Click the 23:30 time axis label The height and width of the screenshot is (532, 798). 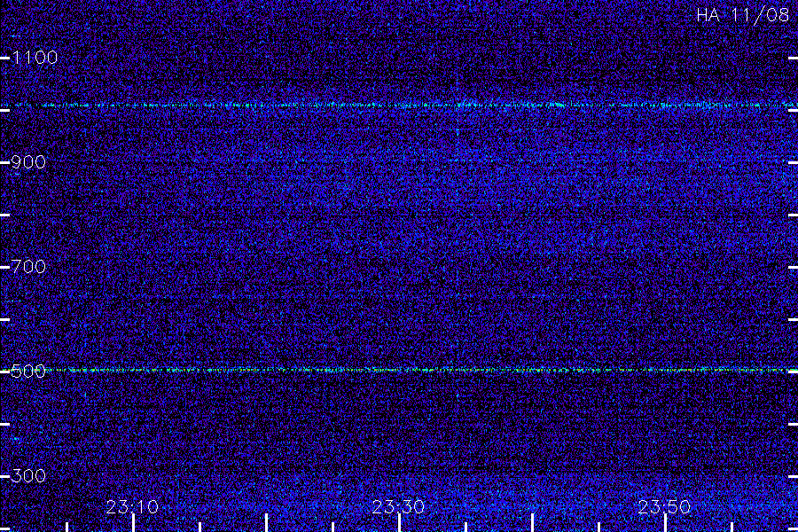pos(398,506)
